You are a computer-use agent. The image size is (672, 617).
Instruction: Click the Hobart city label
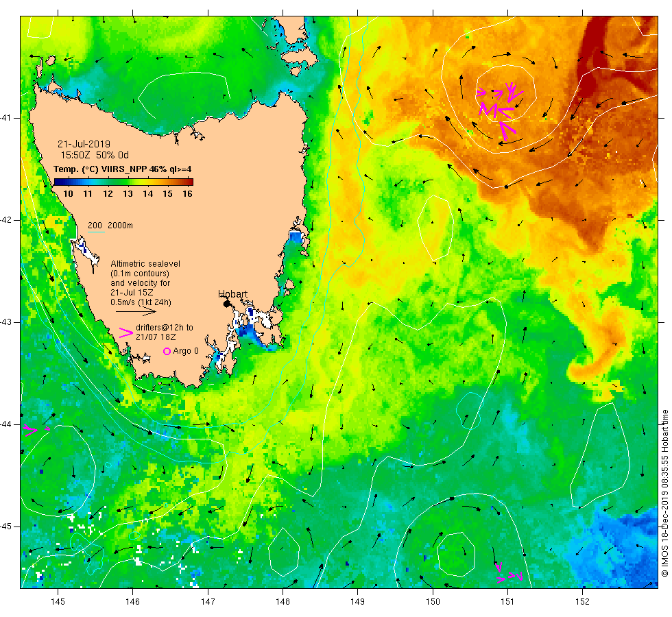point(232,294)
